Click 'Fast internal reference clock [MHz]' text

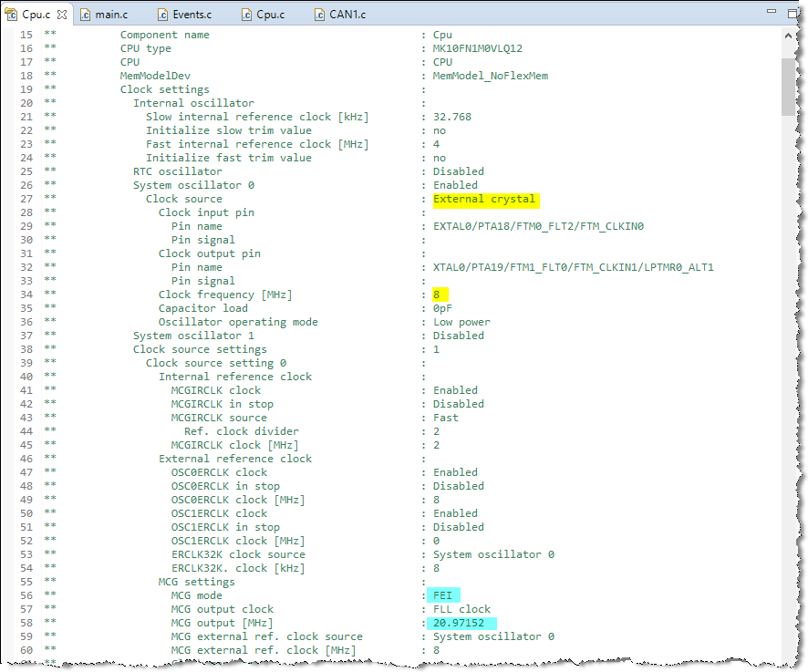257,144
